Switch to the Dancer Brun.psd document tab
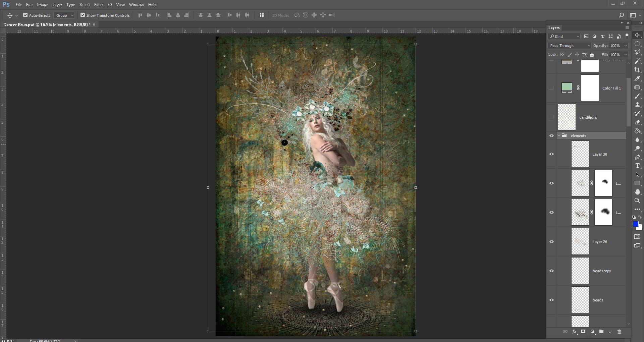This screenshot has width=644, height=342. 47,24
